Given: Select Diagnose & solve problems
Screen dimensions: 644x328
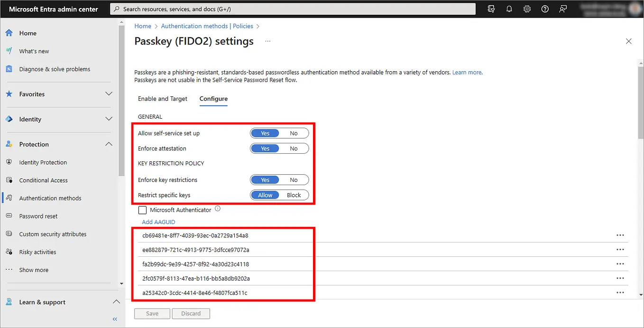Looking at the screenshot, I should coord(54,69).
